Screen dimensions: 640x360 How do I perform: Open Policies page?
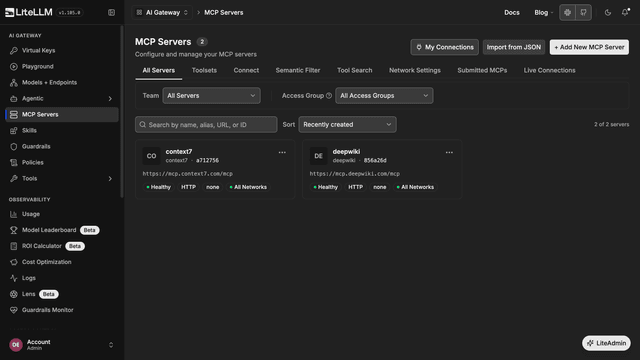tap(62, 162)
